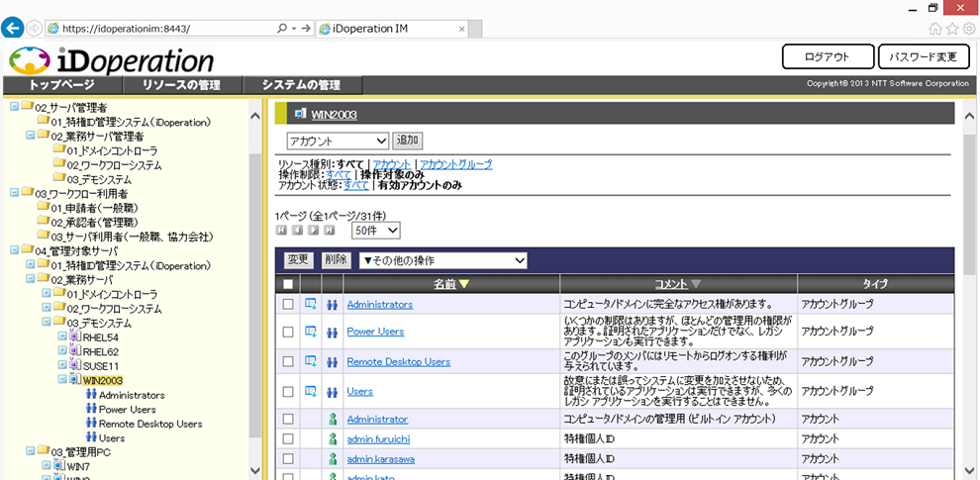Sort by the 名前 column header
Viewport: 980px width, 480px height.
click(x=444, y=284)
